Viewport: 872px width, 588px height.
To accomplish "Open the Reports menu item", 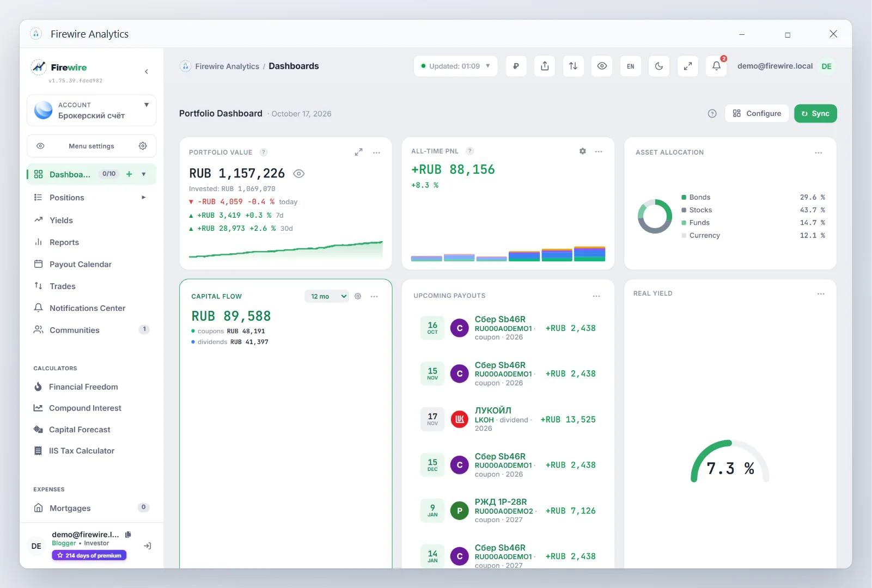I will tap(92, 242).
